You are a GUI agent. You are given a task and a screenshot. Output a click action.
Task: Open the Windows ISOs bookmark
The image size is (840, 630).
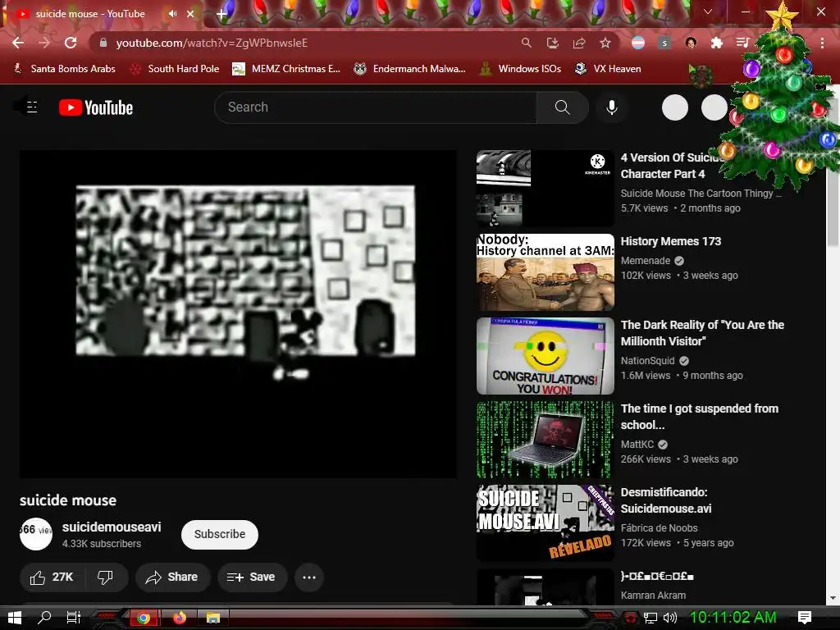520,69
